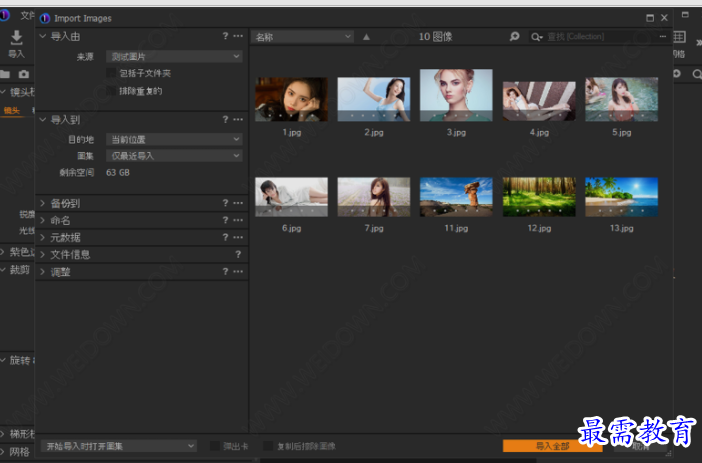Open help for 导入到 section
The height and width of the screenshot is (463, 702).
(x=225, y=119)
